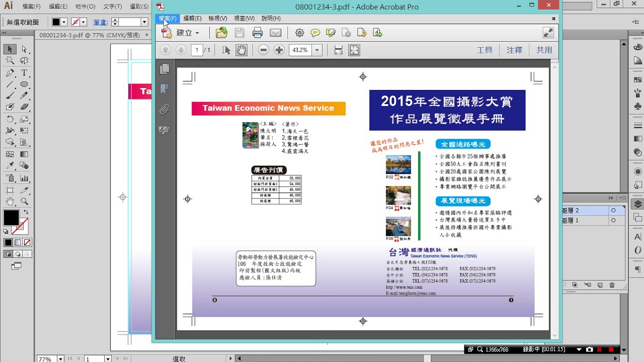Open Signatures panel in Acrobat sidebar

[164, 130]
